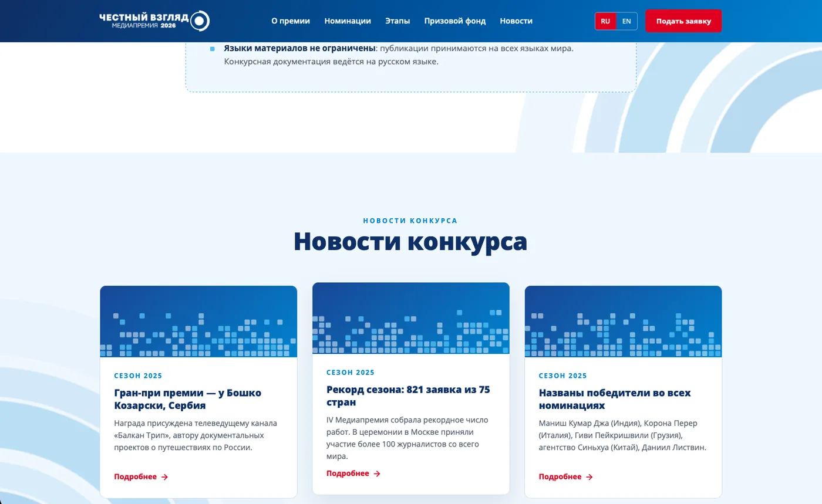Open headline Гран-при премии — у Бошко Козарски
Viewport: 822px width, 504px height.
[188, 399]
